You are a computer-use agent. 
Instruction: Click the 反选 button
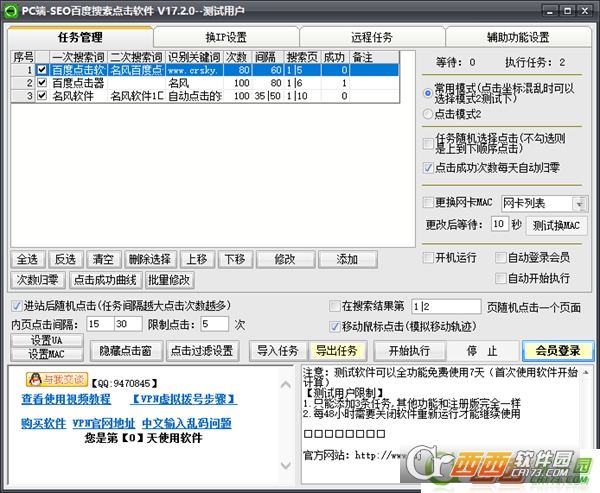click(x=65, y=260)
